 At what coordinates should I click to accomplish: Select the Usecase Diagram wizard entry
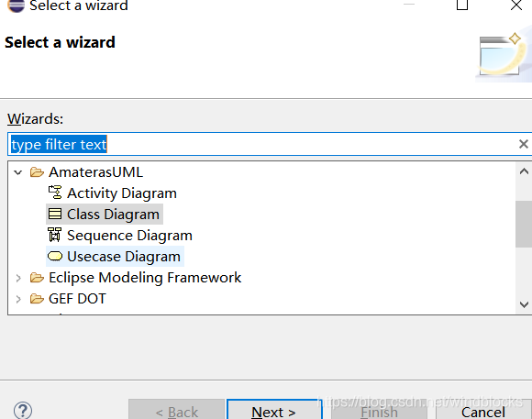(x=115, y=256)
